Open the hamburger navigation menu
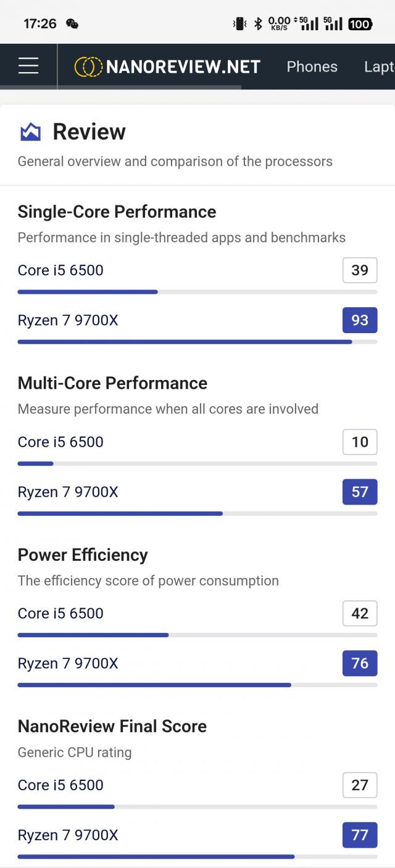Image resolution: width=395 pixels, height=868 pixels. click(28, 67)
